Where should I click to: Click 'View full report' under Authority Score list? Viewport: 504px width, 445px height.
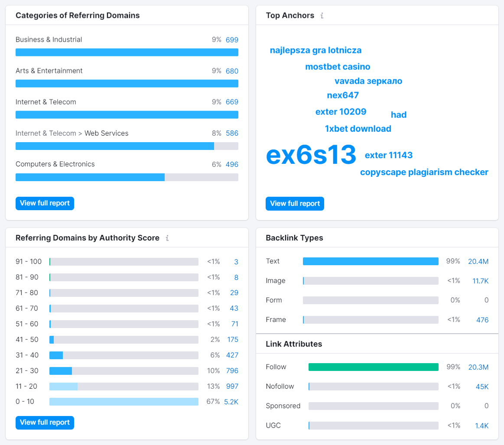[45, 422]
